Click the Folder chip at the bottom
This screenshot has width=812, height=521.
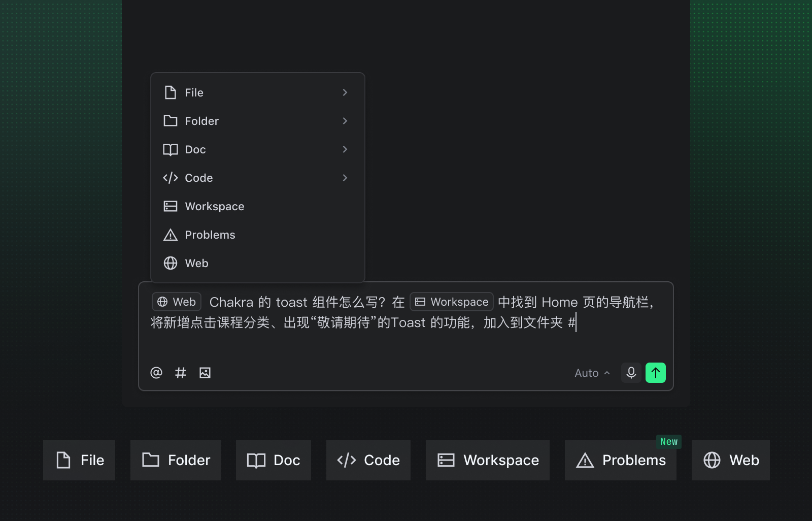coord(176,460)
